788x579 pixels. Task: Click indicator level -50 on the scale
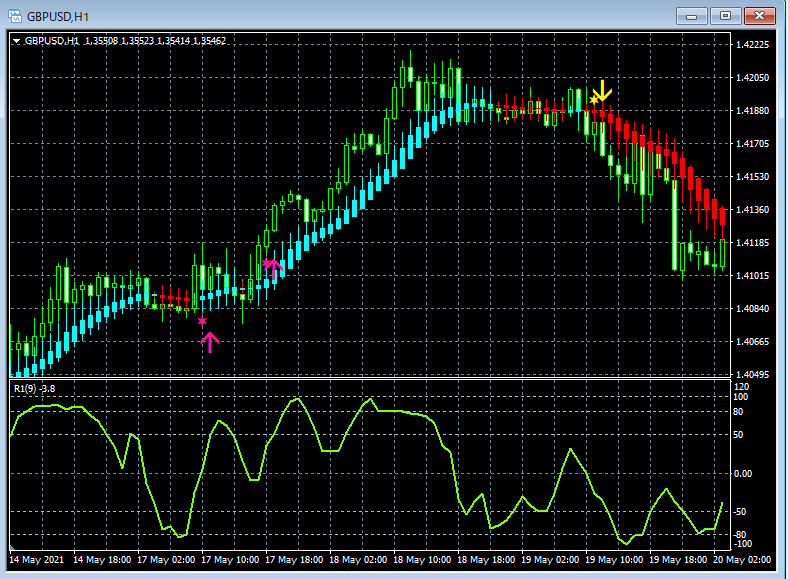[x=739, y=512]
